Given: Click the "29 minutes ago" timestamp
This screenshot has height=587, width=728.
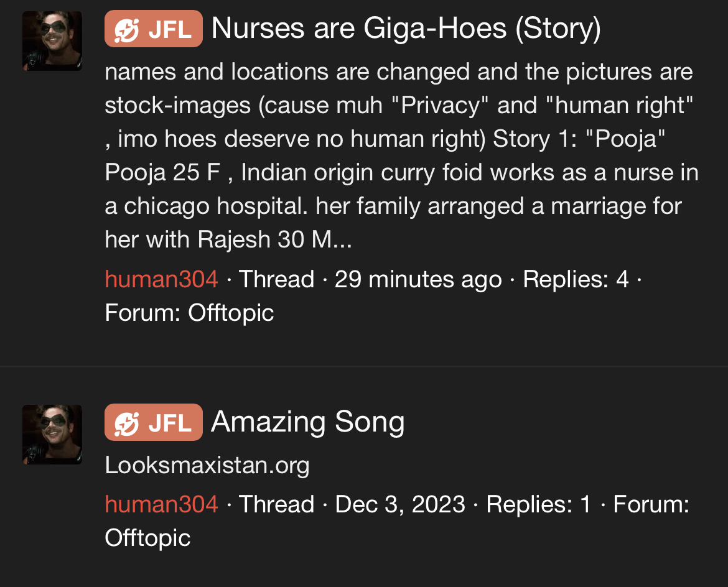Looking at the screenshot, I should 418,279.
